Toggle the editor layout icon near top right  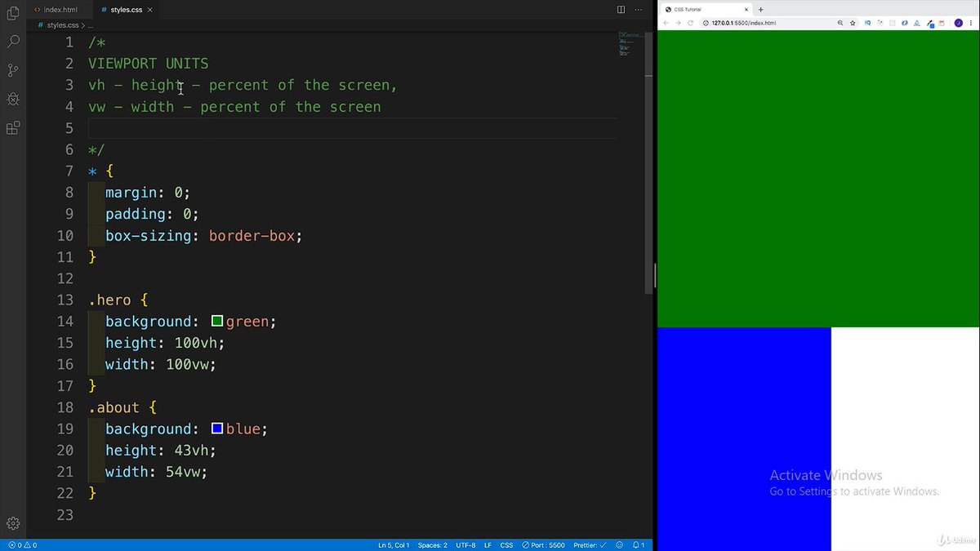621,9
